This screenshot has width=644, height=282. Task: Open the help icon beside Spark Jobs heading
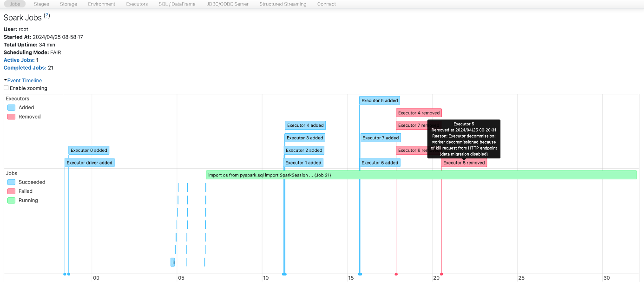[46, 15]
